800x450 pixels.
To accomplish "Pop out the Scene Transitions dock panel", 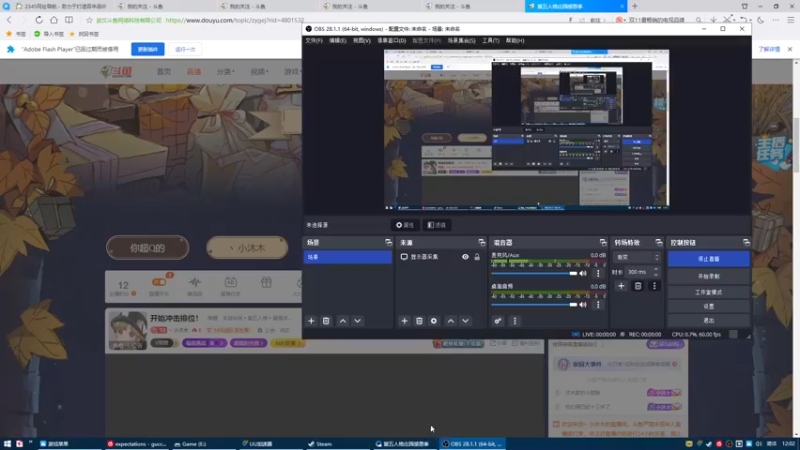I will pos(659,242).
